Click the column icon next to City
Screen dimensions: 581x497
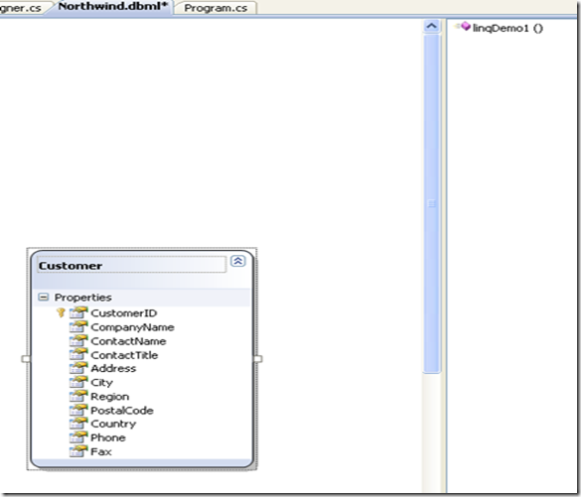click(78, 382)
